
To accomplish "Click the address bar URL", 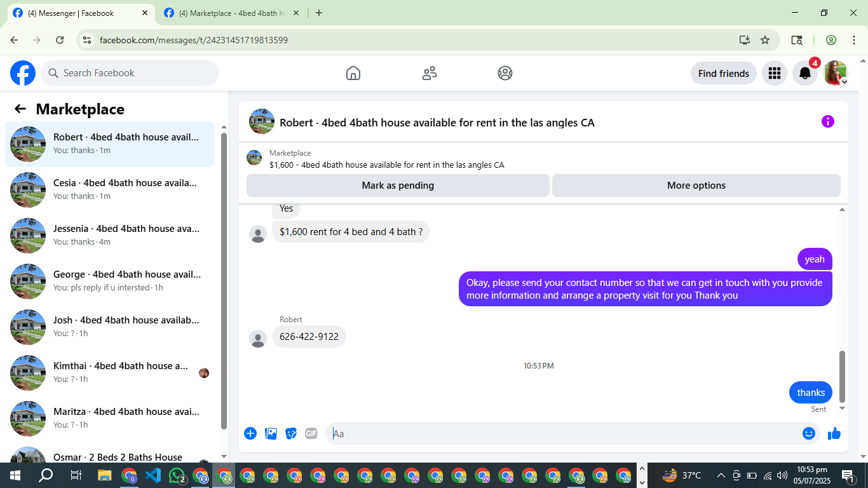I will [x=194, y=40].
